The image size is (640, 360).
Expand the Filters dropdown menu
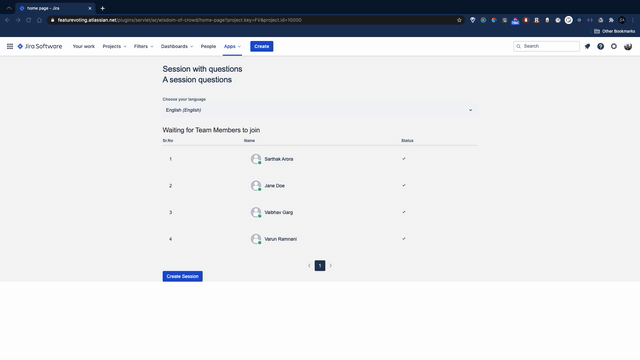pos(144,47)
